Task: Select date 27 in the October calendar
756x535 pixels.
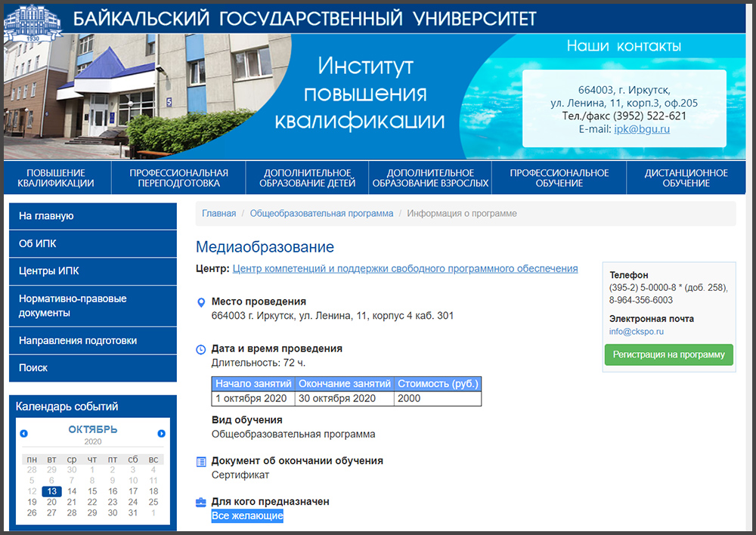Action: 51,513
